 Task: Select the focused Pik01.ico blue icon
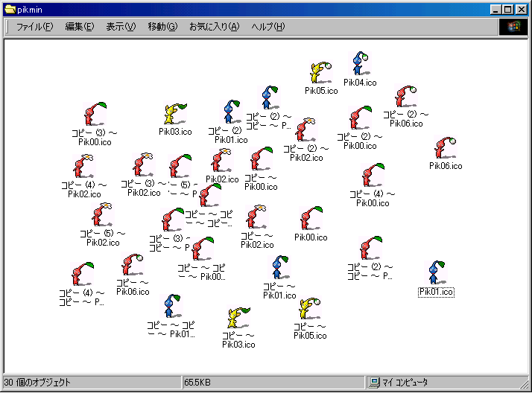coord(436,272)
